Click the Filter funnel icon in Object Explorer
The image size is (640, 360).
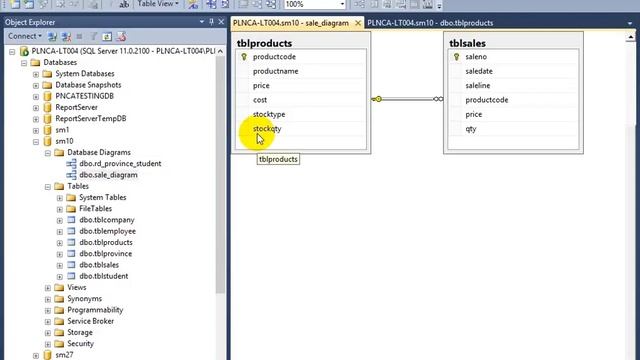(x=93, y=36)
